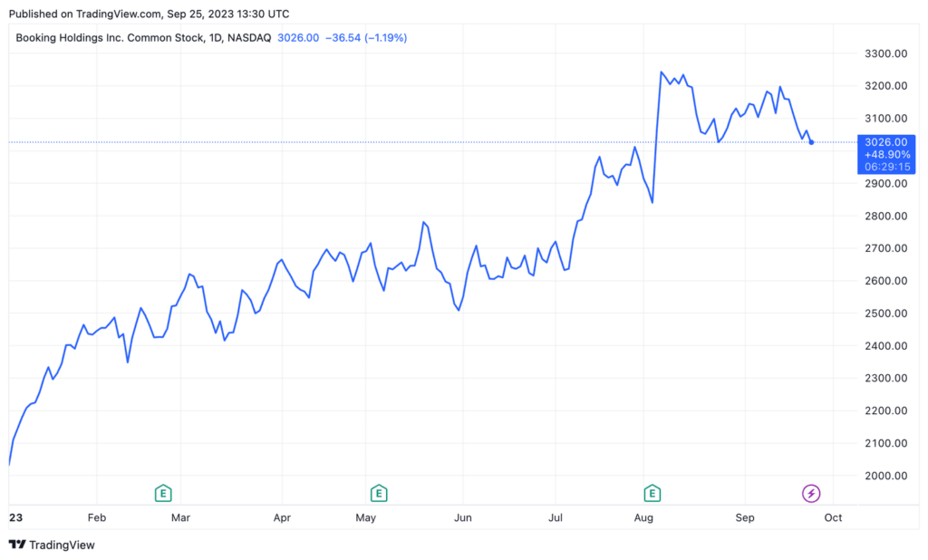Image resolution: width=928 pixels, height=560 pixels.
Task: Click the Apr label on time axis
Action: click(283, 518)
